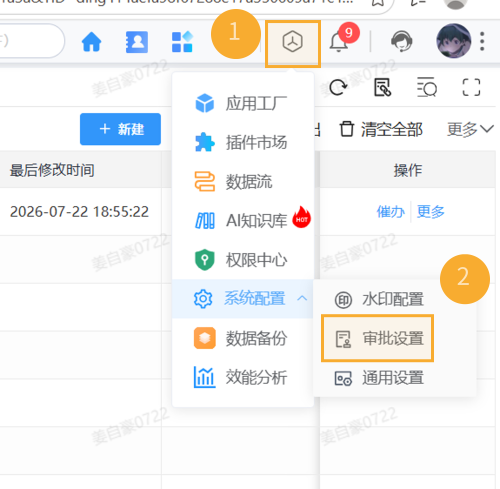Click the document link icon in toolbar
The width and height of the screenshot is (500, 489).
coord(383,87)
